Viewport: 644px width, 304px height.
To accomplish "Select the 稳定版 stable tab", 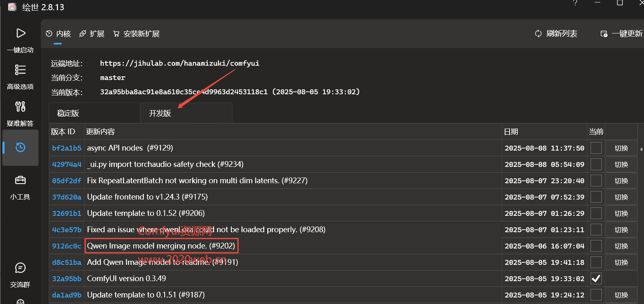I will (x=94, y=113).
